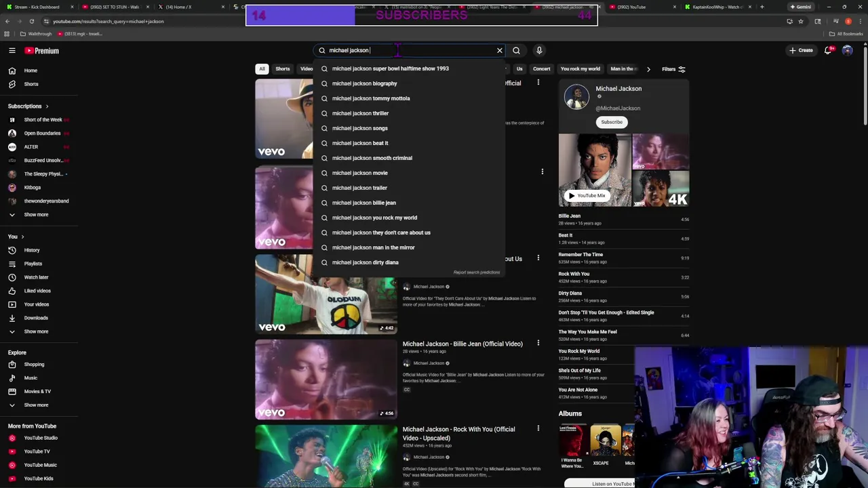Reload the page with browser refresh

(x=31, y=21)
